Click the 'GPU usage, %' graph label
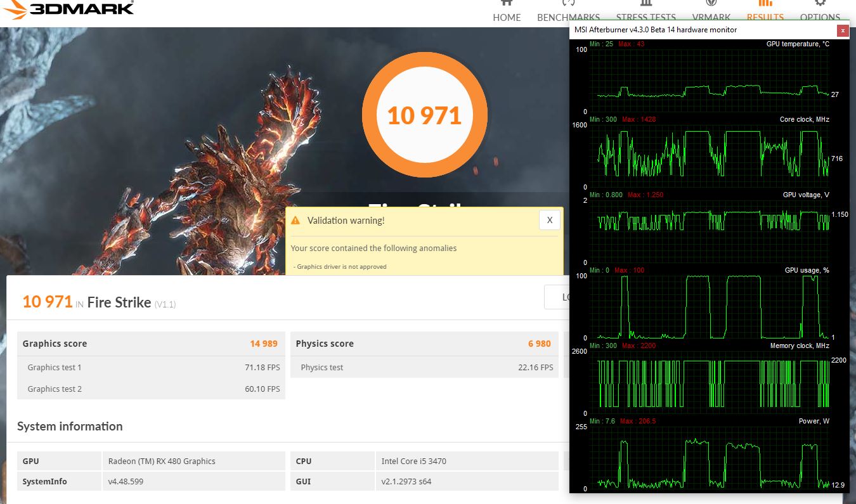 [x=807, y=270]
